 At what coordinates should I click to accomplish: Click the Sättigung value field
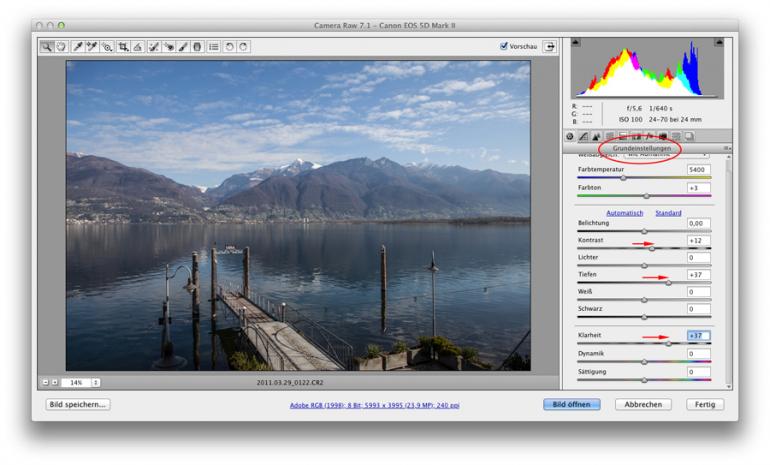point(698,372)
